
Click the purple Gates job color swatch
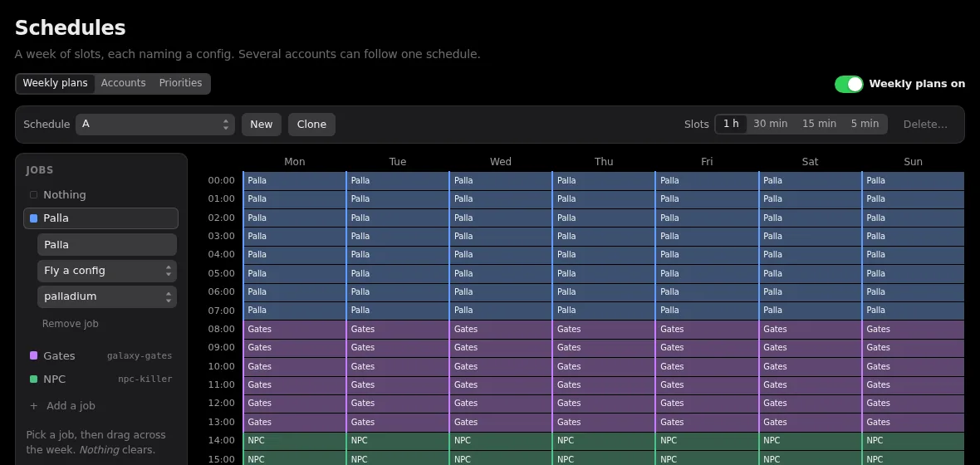point(34,355)
